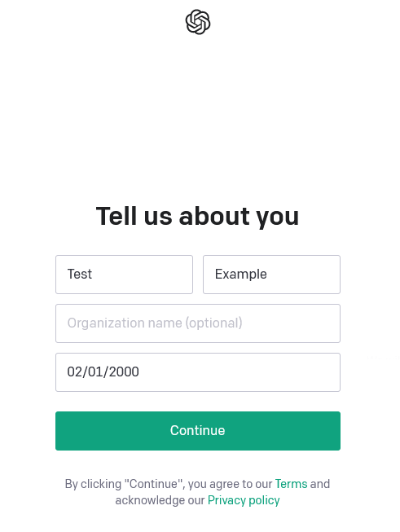400x532 pixels.
Task: Click the OpenAI knot logo
Action: [x=198, y=22]
